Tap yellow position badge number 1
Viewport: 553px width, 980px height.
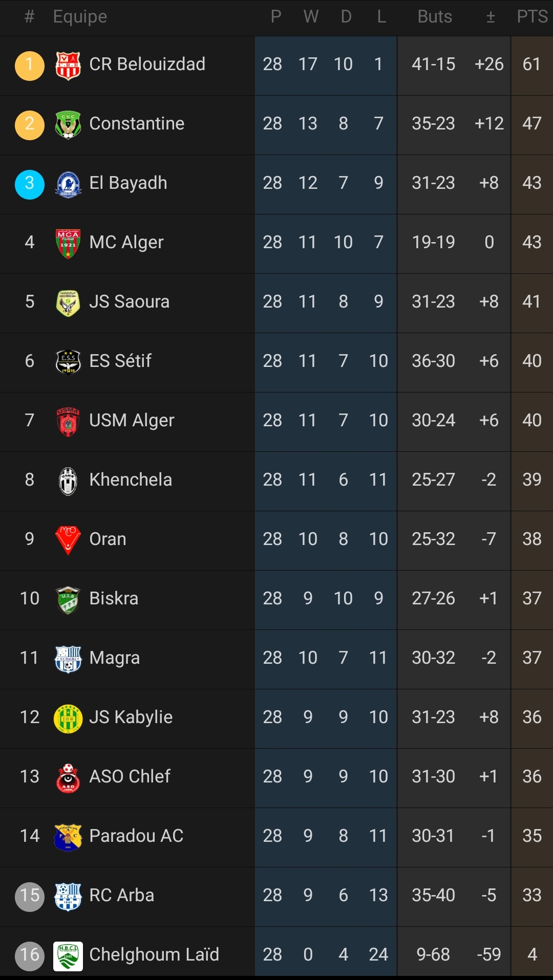pyautogui.click(x=30, y=66)
